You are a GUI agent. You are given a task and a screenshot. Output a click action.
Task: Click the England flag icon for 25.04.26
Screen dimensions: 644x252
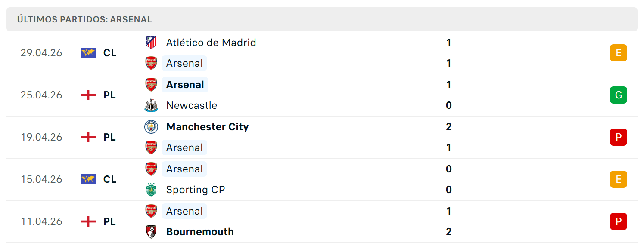88,95
